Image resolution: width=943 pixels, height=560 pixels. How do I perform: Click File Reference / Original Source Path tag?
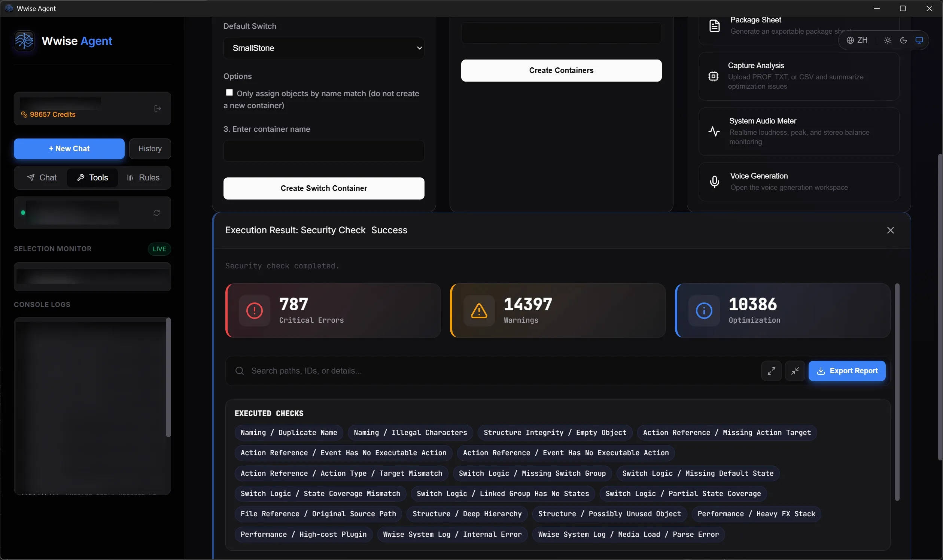pyautogui.click(x=318, y=514)
